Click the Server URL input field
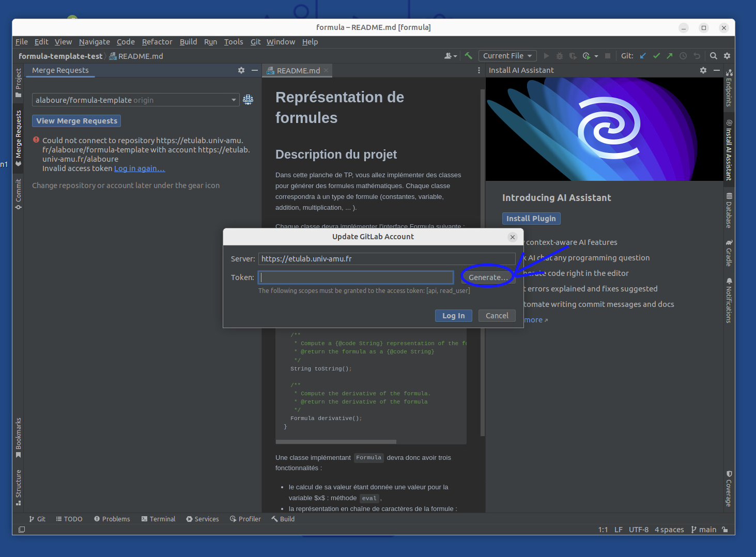This screenshot has height=557, width=756. coord(387,259)
